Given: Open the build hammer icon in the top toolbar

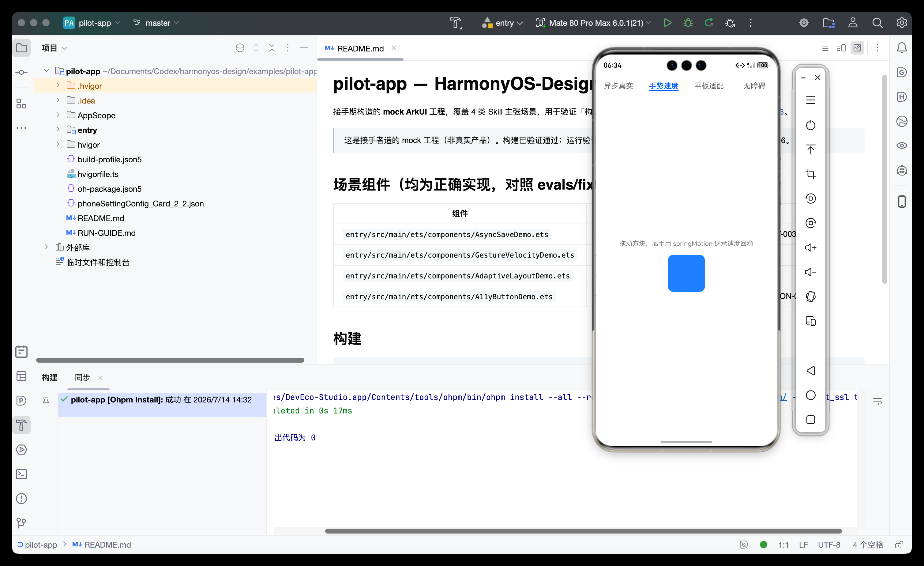Looking at the screenshot, I should tap(456, 23).
